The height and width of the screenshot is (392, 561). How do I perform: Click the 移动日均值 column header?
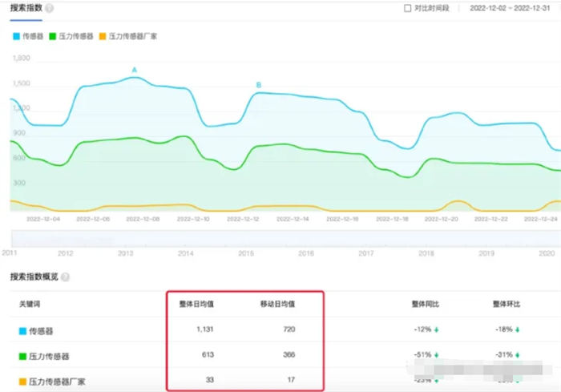point(278,304)
